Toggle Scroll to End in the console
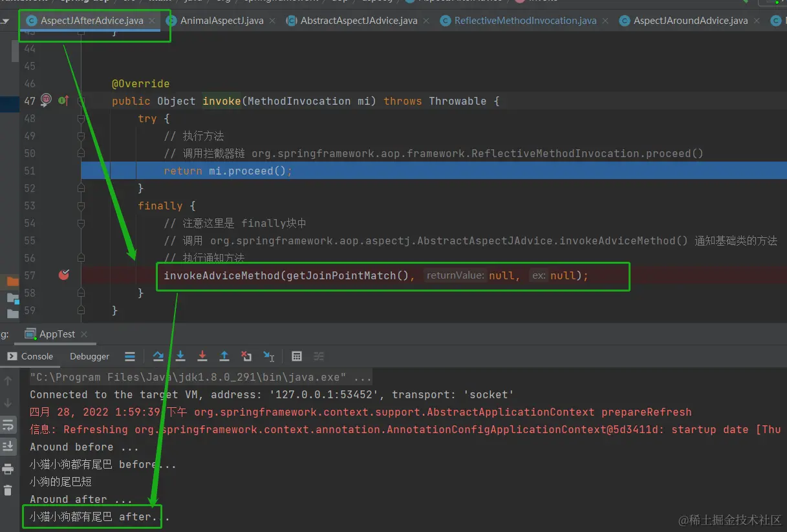 (8, 446)
